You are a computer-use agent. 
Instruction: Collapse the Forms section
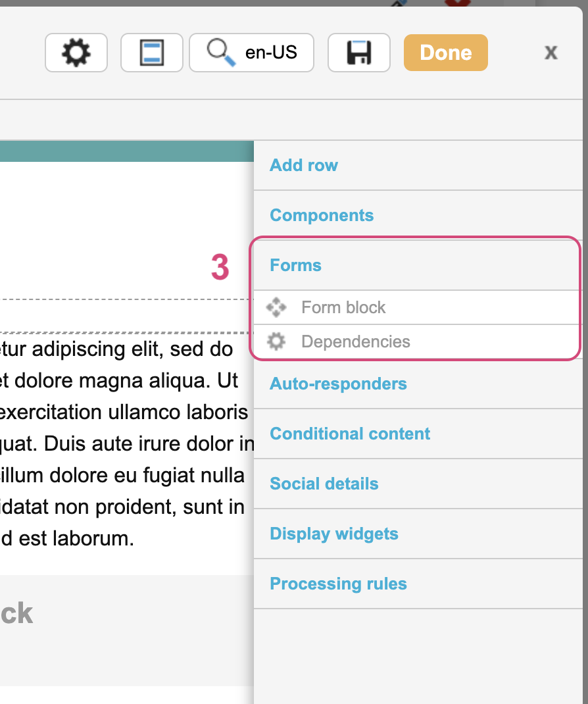click(x=296, y=265)
